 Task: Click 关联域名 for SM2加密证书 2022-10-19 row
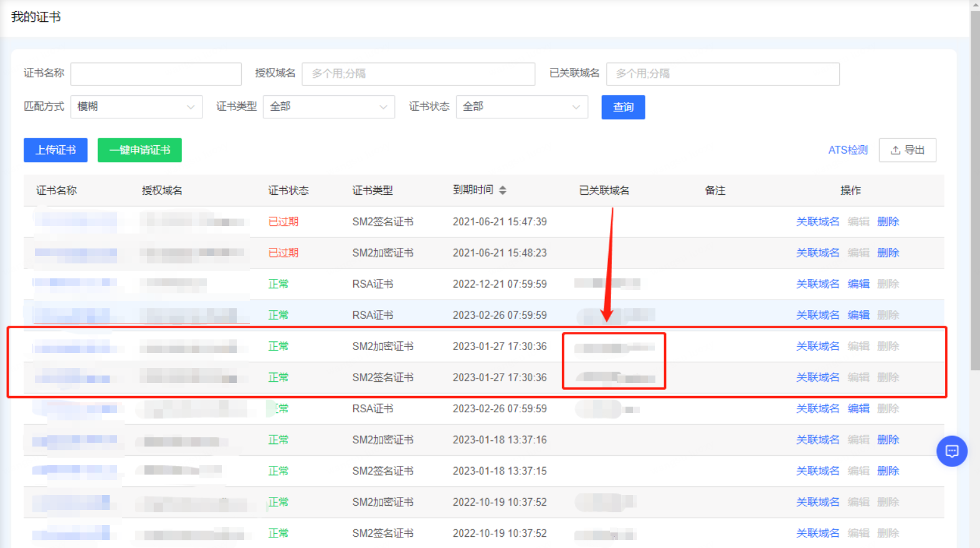[817, 502]
